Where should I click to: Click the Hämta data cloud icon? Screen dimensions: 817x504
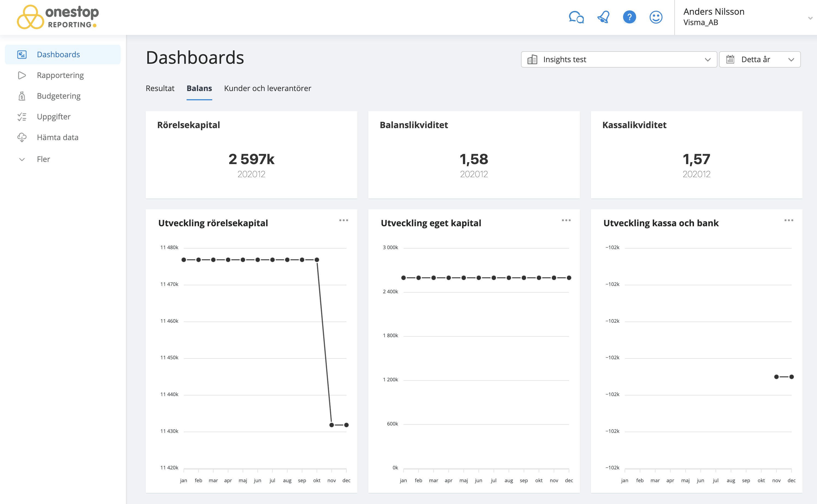[x=22, y=137]
